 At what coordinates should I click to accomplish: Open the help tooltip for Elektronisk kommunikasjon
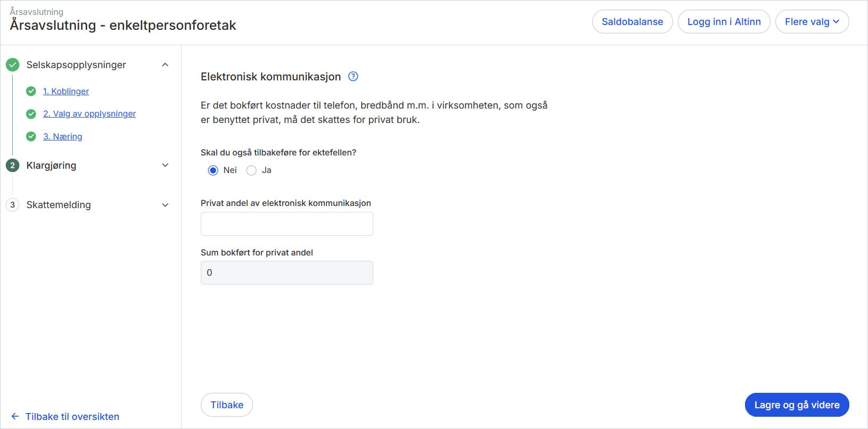pos(353,77)
